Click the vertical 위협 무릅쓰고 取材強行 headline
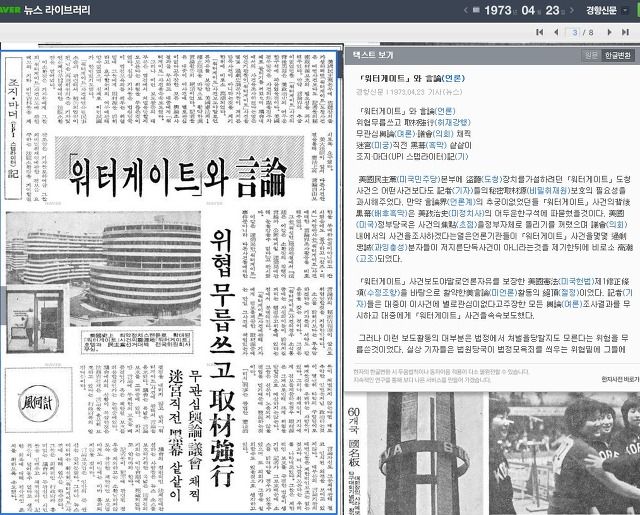The image size is (640, 515). (222, 358)
